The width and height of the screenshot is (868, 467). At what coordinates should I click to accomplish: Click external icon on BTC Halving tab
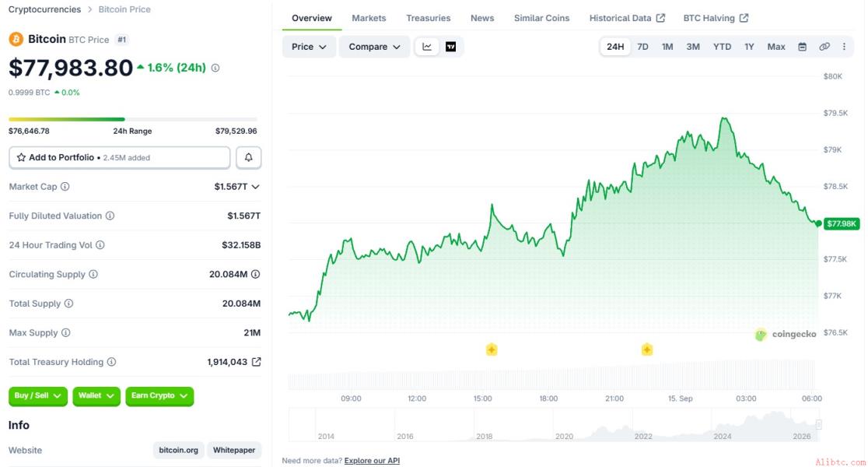click(x=744, y=18)
